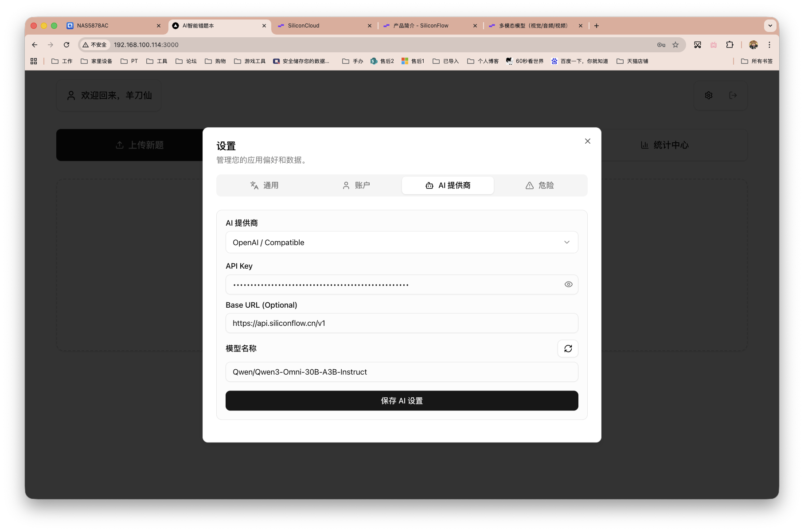
Task: Click the Base URL input field
Action: coord(402,323)
